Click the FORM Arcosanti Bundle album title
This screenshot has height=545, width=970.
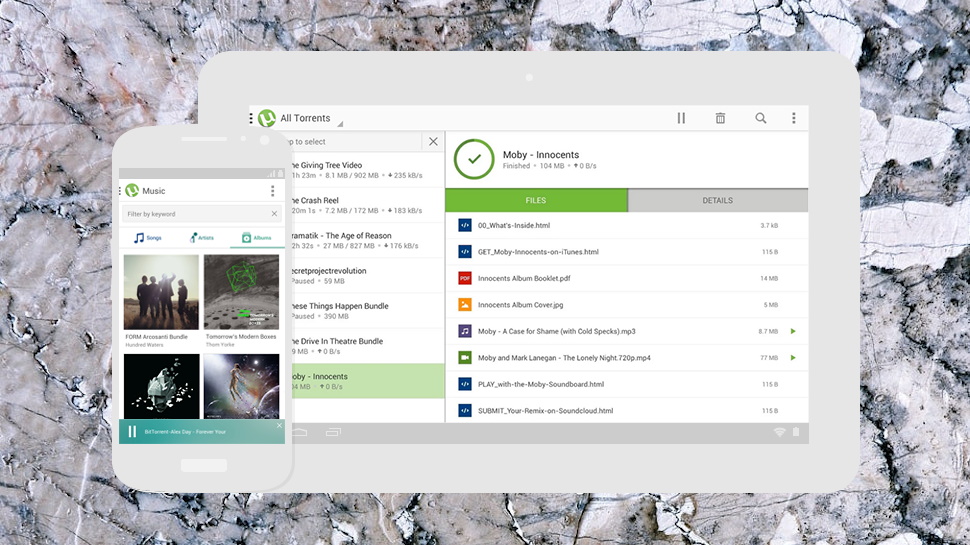click(157, 337)
